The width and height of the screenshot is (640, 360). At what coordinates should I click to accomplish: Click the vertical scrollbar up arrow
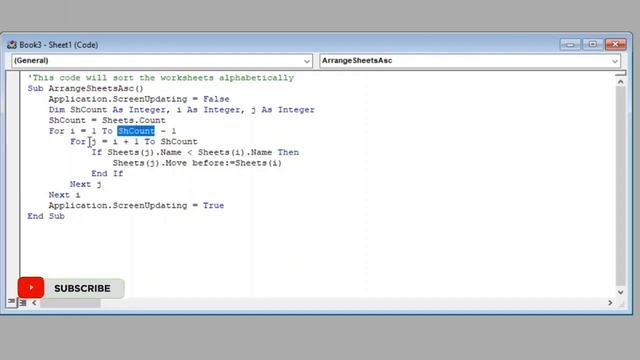620,82
